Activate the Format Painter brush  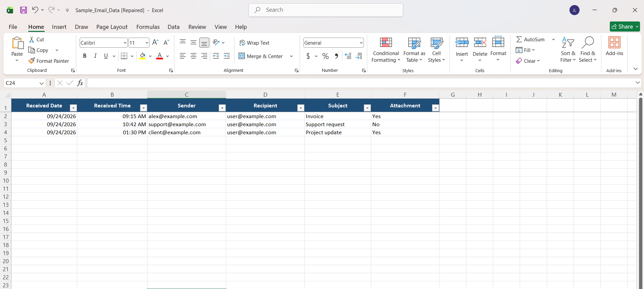coord(49,61)
